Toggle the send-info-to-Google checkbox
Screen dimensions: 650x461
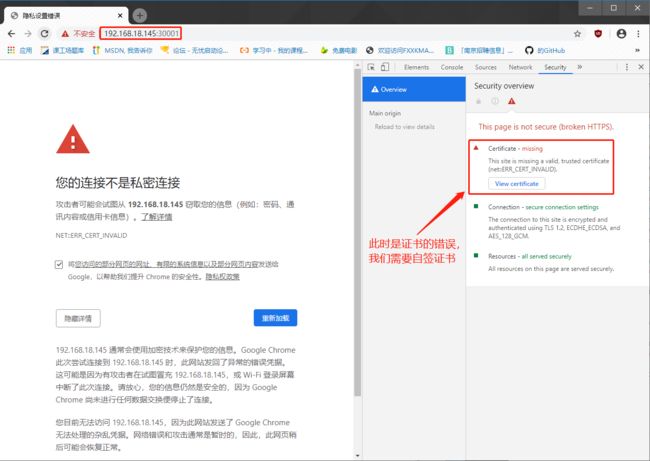click(x=59, y=264)
